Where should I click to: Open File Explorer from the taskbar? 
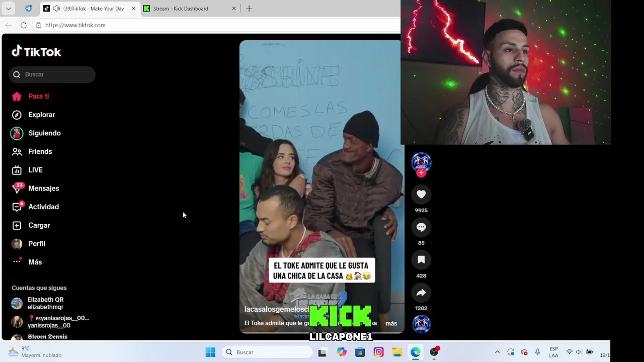(397, 352)
